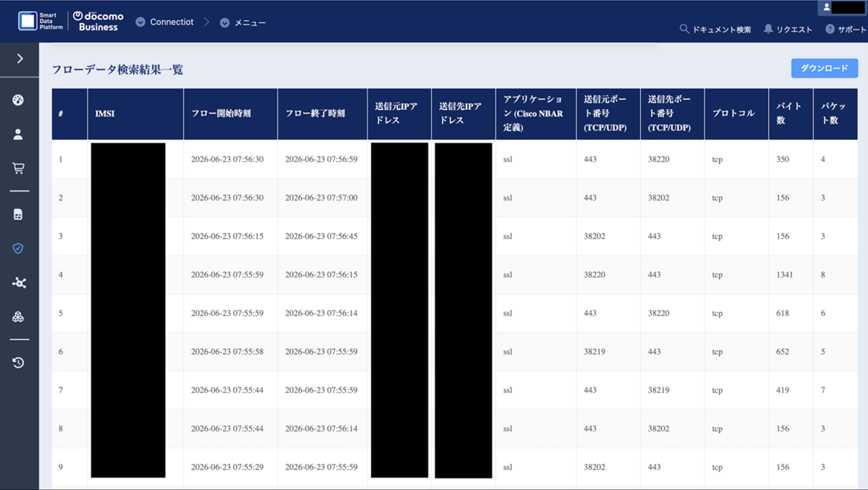
Task: Open the メニュー breadcrumb label
Action: coord(250,22)
